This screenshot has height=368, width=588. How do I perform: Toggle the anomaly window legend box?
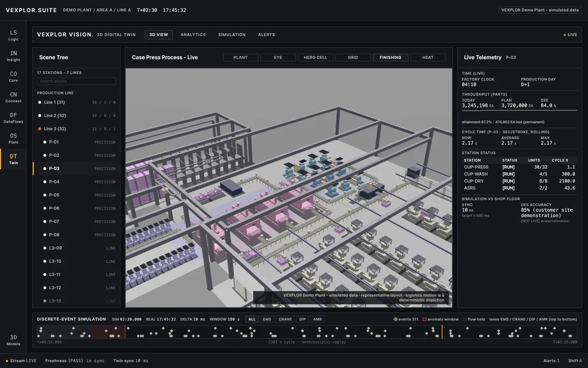point(424,319)
